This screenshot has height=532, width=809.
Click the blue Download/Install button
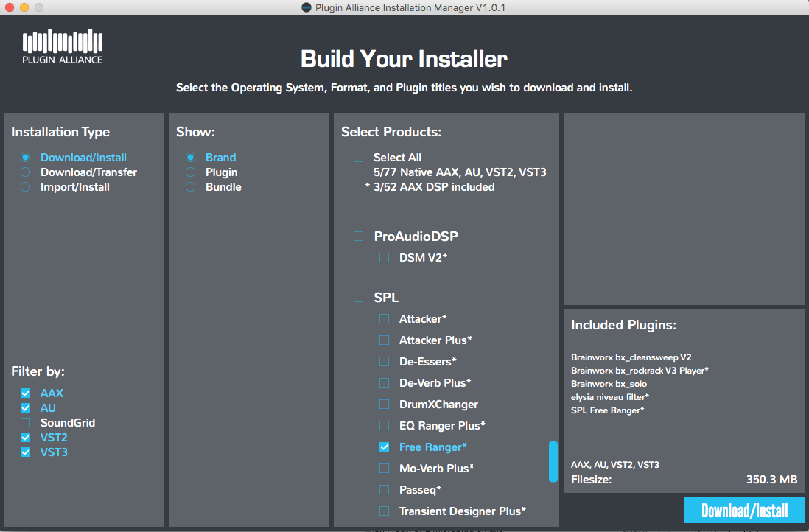(x=744, y=511)
